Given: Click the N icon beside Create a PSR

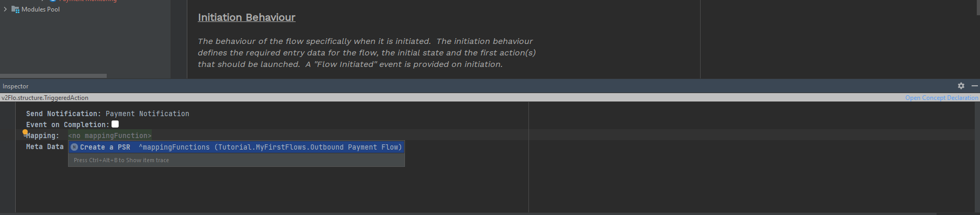Looking at the screenshot, I should point(74,148).
